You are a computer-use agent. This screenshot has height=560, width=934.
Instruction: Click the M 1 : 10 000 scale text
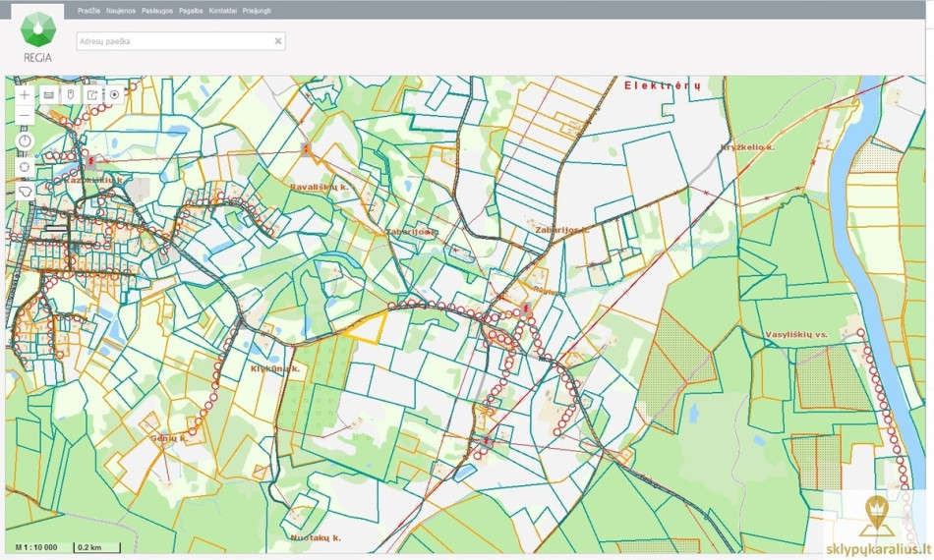click(x=36, y=547)
